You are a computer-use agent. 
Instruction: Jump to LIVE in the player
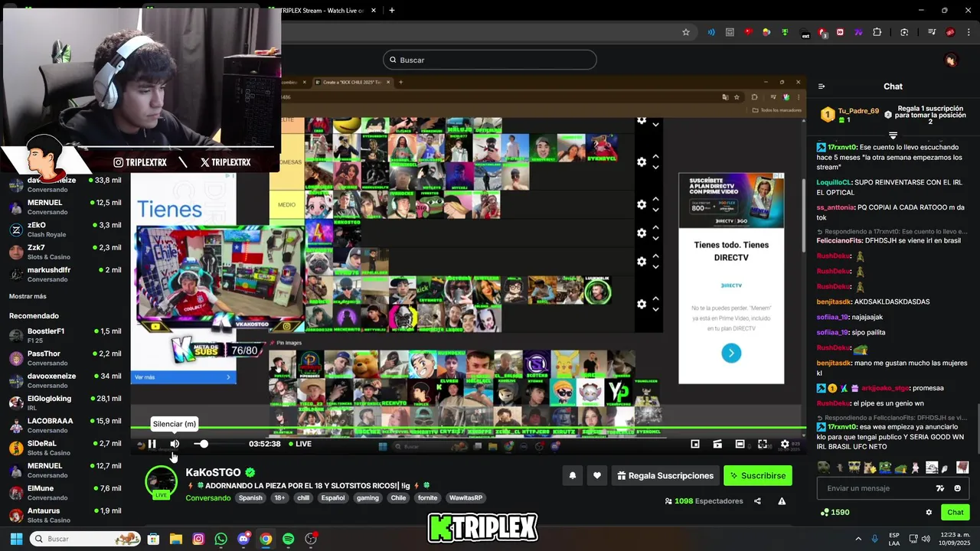[300, 444]
